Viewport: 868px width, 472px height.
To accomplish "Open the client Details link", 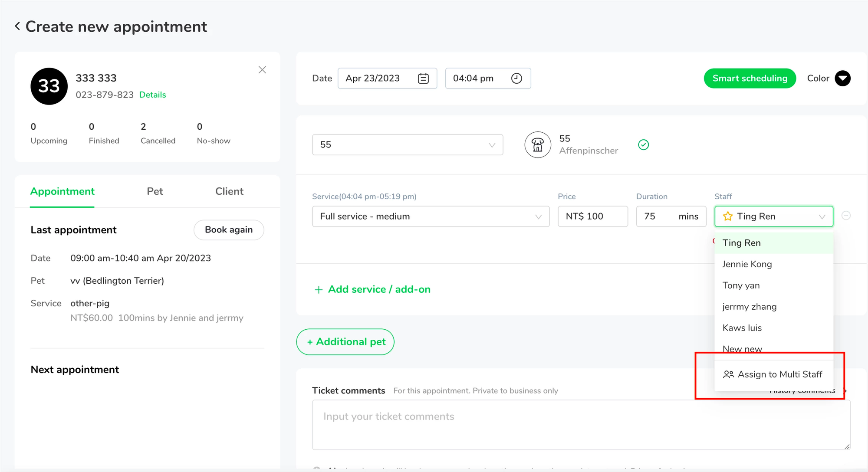I will coord(152,95).
